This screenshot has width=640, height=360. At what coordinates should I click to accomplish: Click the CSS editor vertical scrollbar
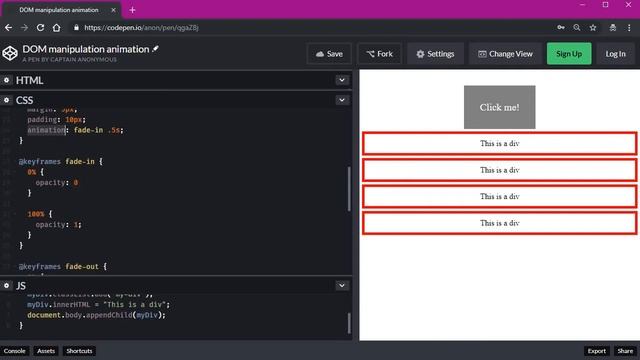tap(349, 189)
